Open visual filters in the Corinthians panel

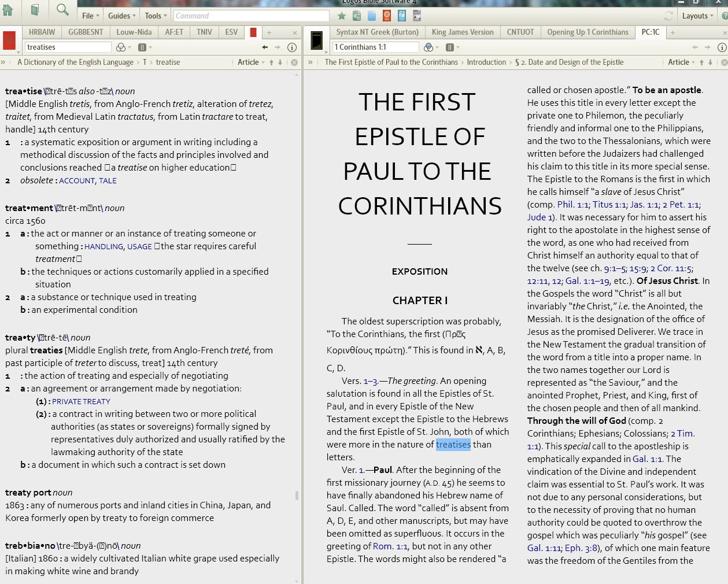click(x=428, y=47)
